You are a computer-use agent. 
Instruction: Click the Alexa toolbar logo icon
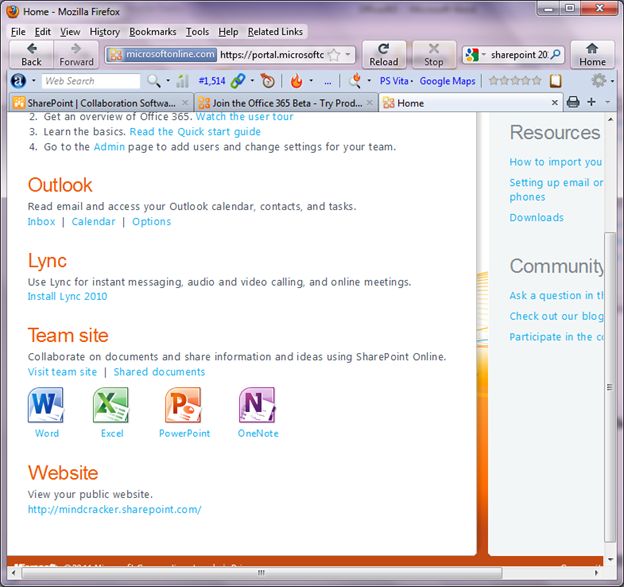click(18, 81)
